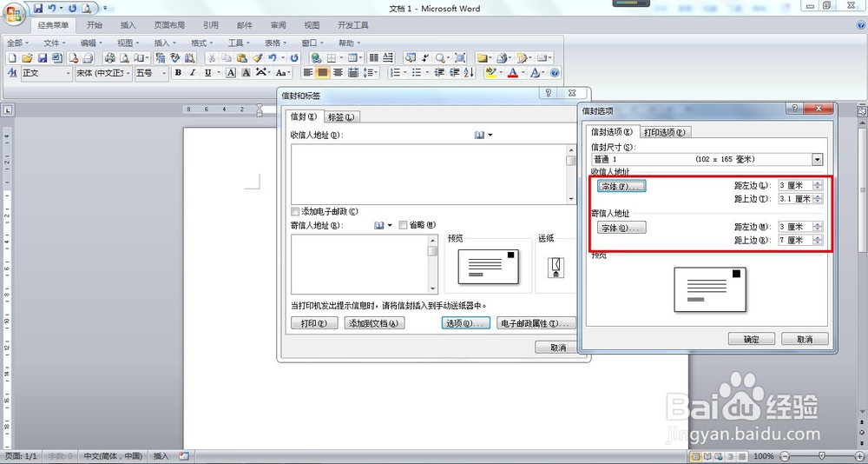Click the address book icon for return address
This screenshot has height=464, width=868.
click(x=379, y=225)
